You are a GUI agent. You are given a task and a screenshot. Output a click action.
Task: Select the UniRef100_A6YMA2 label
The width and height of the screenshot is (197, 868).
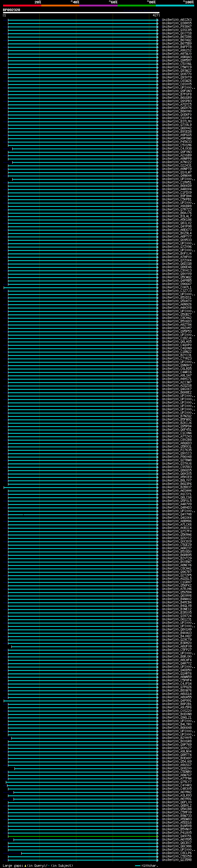point(177,792)
